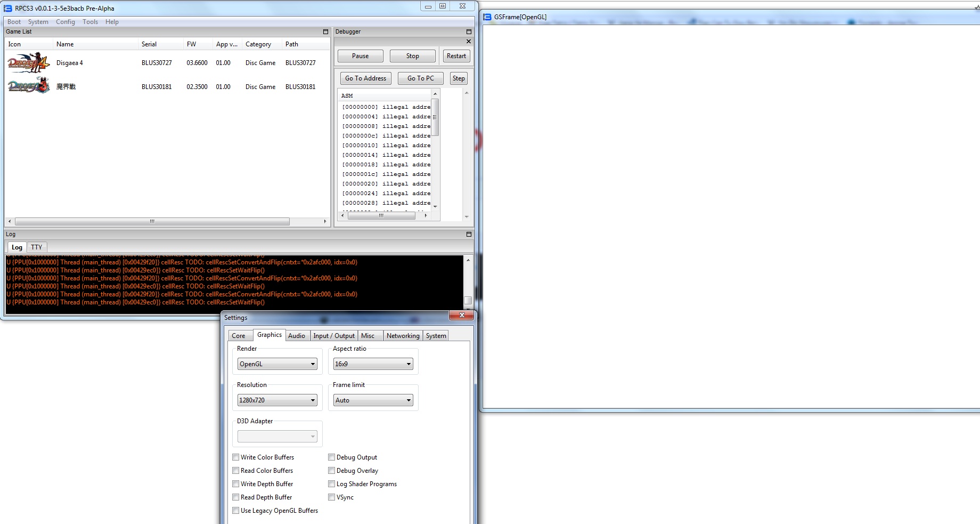
Task: Open the Config menu
Action: (x=66, y=22)
